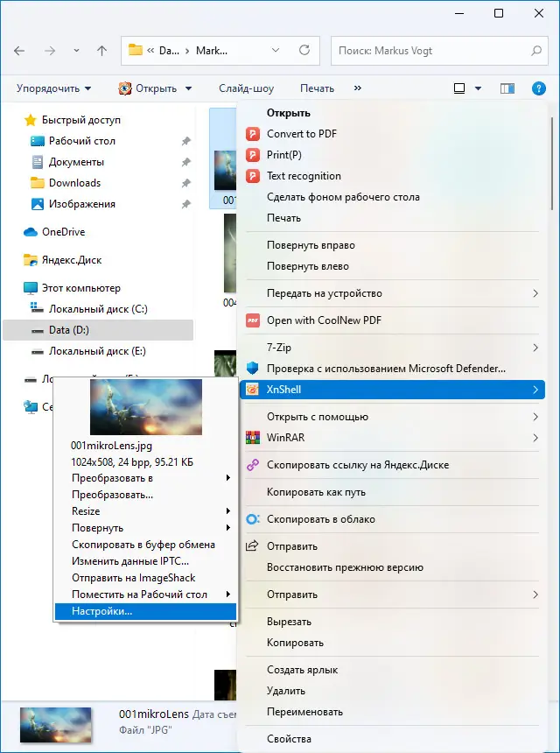The height and width of the screenshot is (753, 560).
Task: Open Свойства of the file
Action: 393,739
